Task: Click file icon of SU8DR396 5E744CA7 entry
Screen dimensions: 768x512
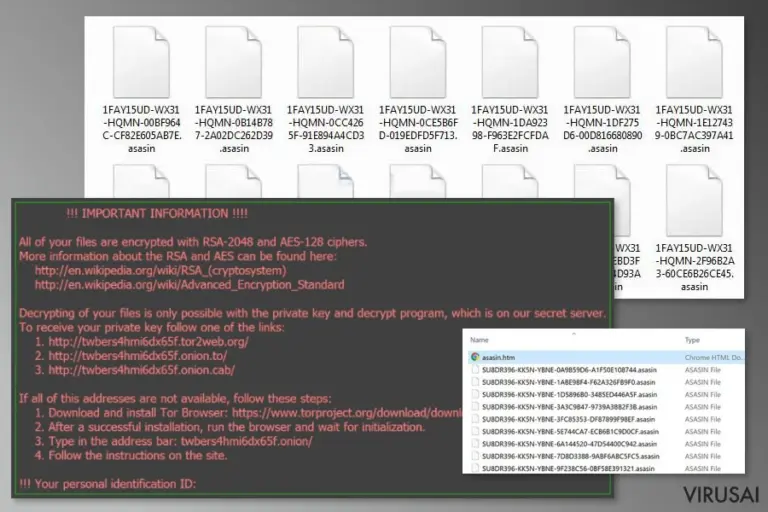Action: [475, 431]
